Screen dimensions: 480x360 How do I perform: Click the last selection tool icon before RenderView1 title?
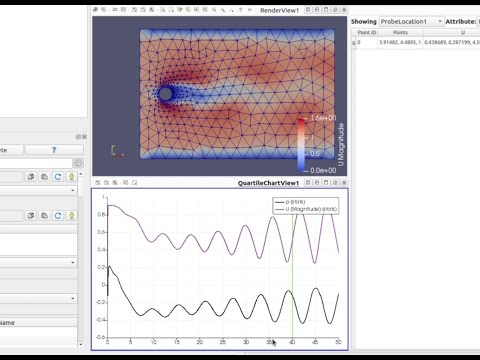tap(249, 10)
